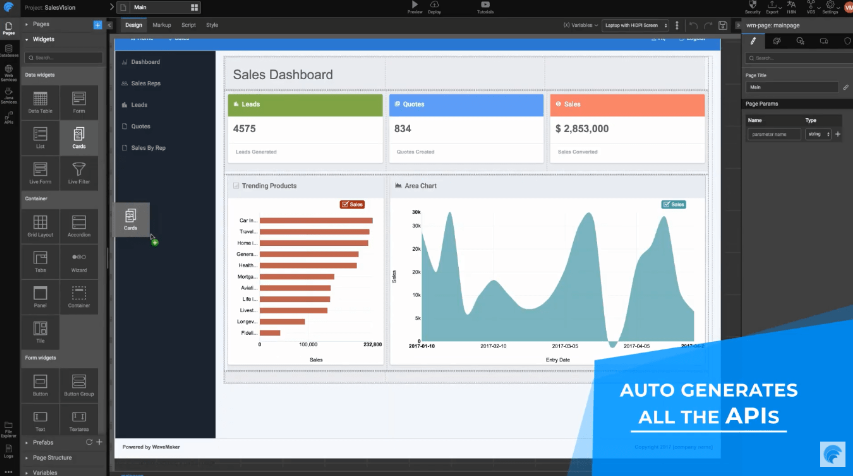Open the device tab in properties panel

[824, 41]
